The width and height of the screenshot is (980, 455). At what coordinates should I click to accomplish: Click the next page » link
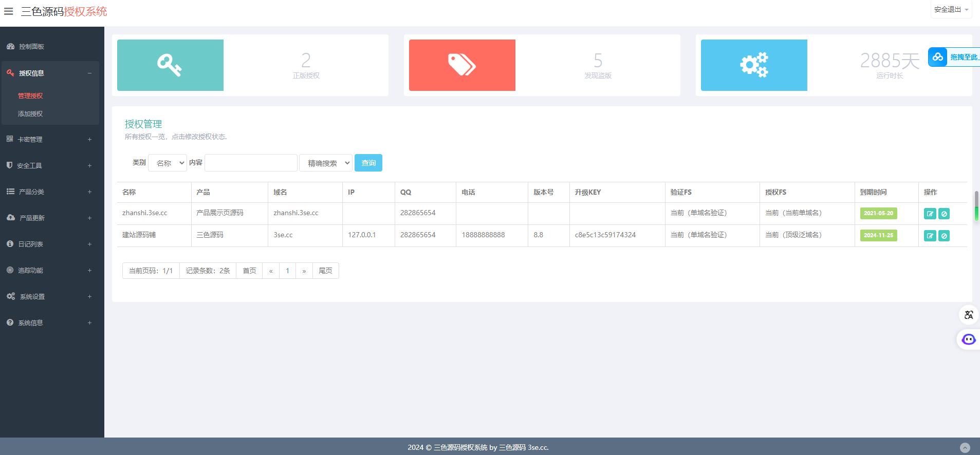point(304,271)
